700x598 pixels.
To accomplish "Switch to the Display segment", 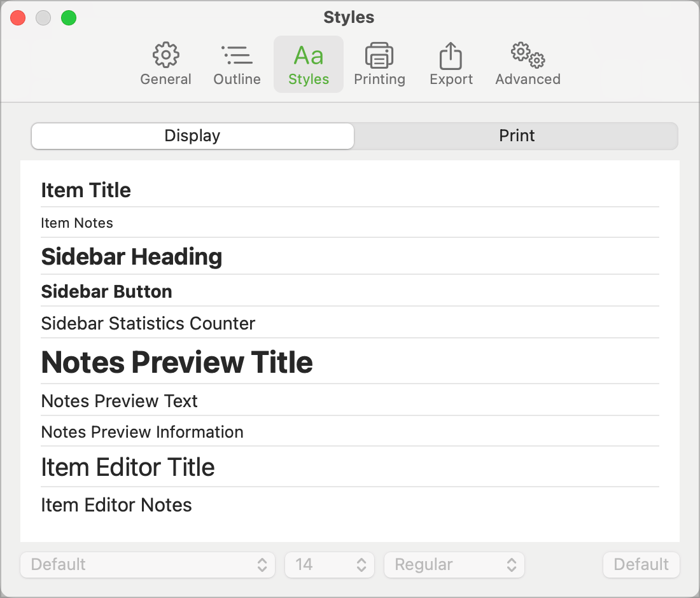I will (x=192, y=136).
